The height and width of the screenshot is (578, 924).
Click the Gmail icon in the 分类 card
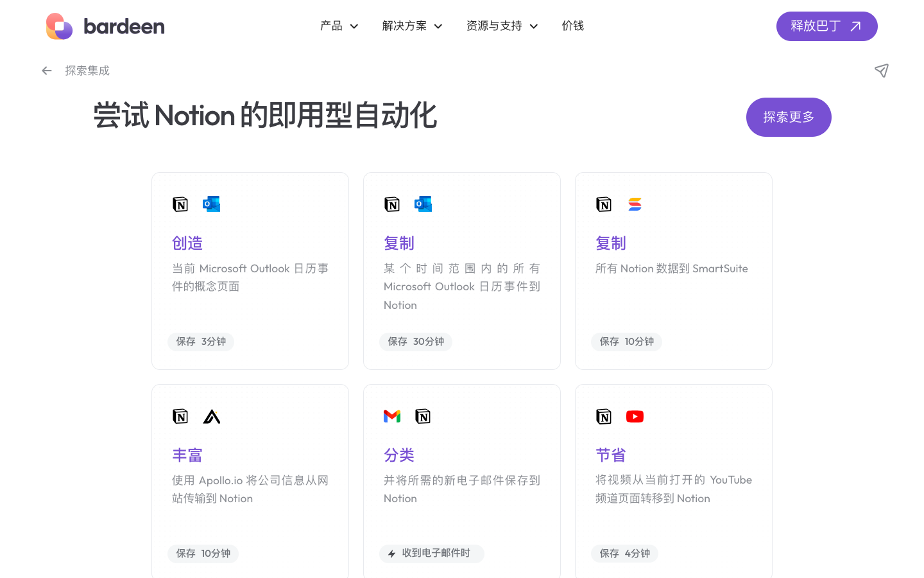click(392, 416)
